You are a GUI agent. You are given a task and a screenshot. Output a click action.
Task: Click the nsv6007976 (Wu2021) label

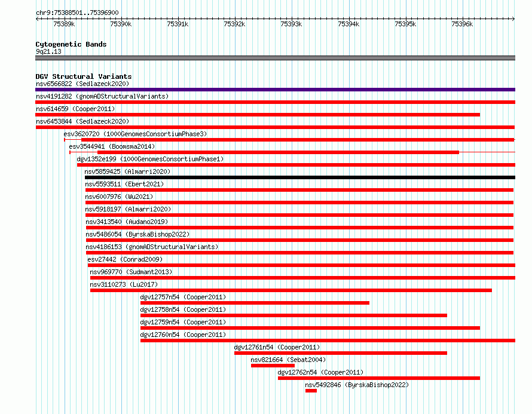click(x=119, y=197)
